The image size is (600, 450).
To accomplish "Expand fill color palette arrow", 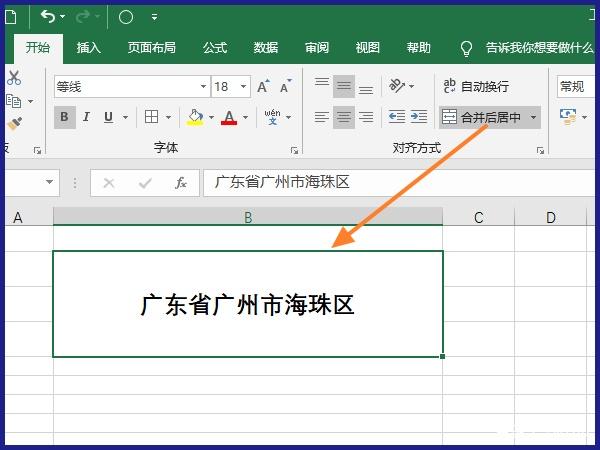I will [211, 117].
